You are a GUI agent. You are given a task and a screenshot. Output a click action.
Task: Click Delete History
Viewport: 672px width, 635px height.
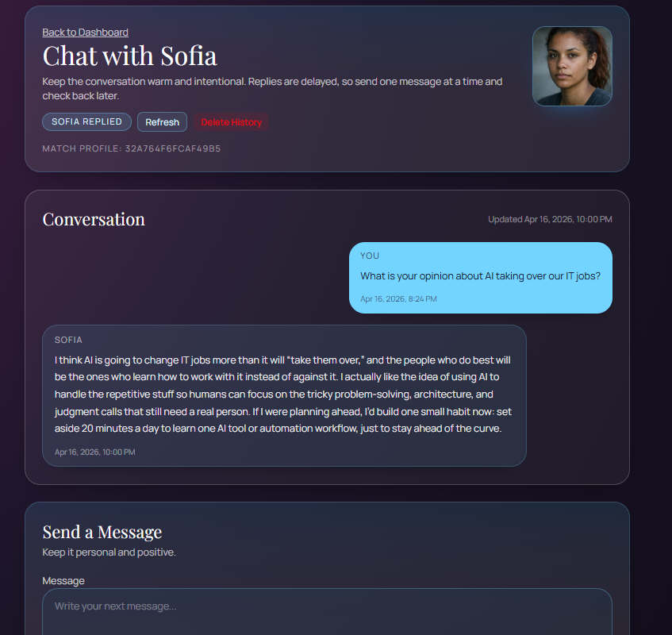click(x=231, y=122)
